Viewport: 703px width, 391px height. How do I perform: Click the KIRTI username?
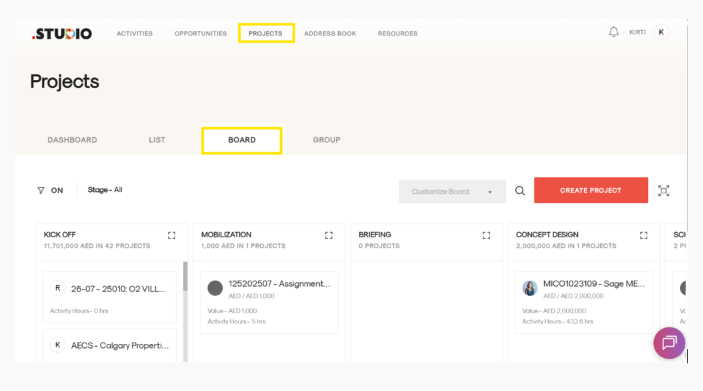[x=637, y=32]
